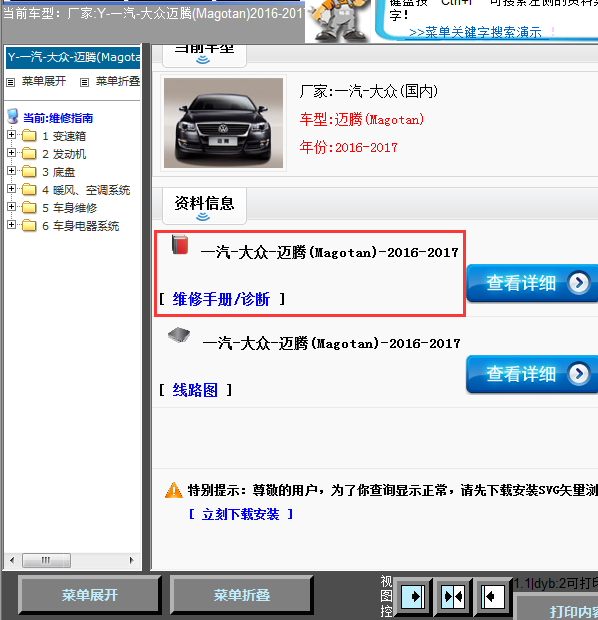
Task: Open the 维修手册/诊断 link
Action: coord(221,299)
